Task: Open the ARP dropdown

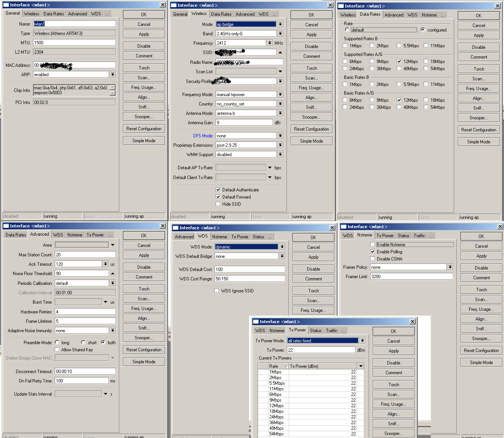Action: [x=112, y=74]
